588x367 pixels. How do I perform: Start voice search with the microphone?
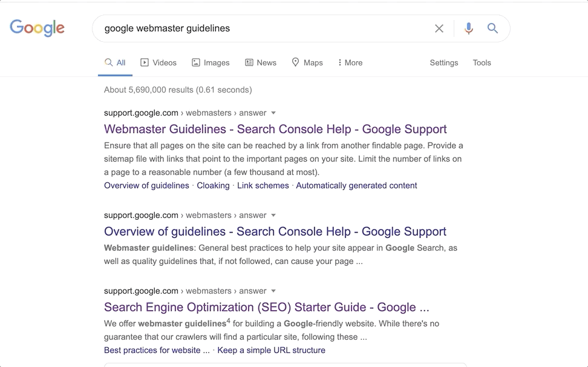click(x=468, y=28)
